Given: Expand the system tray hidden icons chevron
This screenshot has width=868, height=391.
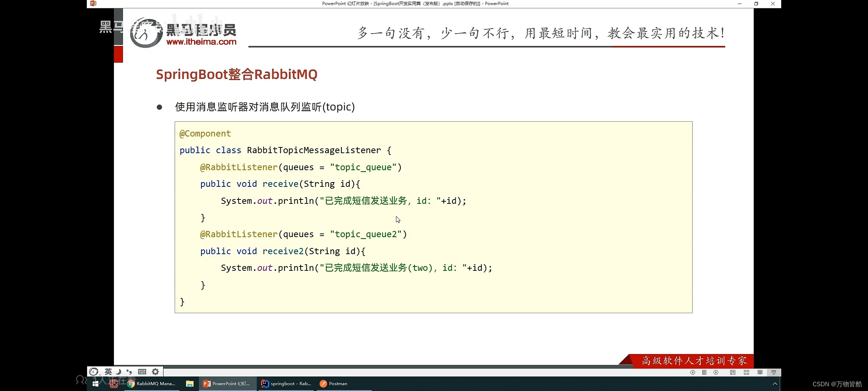Looking at the screenshot, I should click(x=775, y=383).
